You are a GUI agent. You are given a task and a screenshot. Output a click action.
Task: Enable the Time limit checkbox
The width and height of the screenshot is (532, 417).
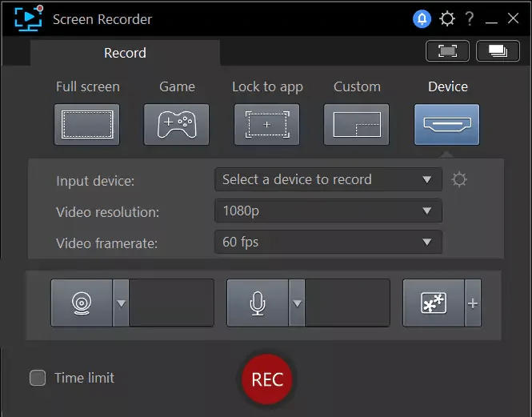[x=38, y=378]
